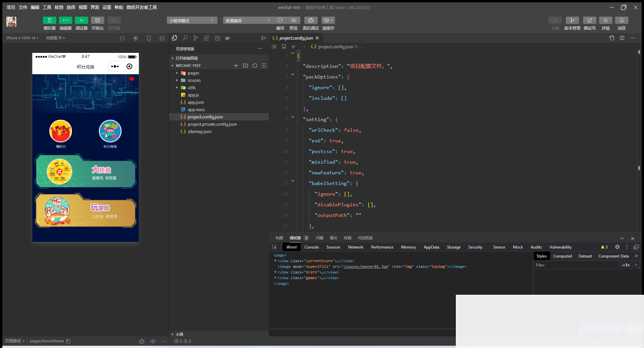Open version management (版本管理)
This screenshot has width=644, height=348.
(572, 21)
